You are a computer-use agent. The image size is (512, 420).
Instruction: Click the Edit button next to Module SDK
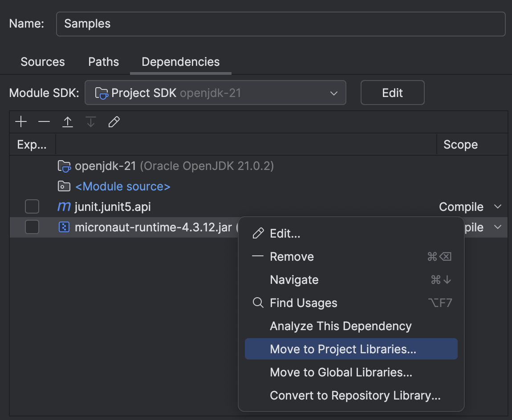click(392, 93)
